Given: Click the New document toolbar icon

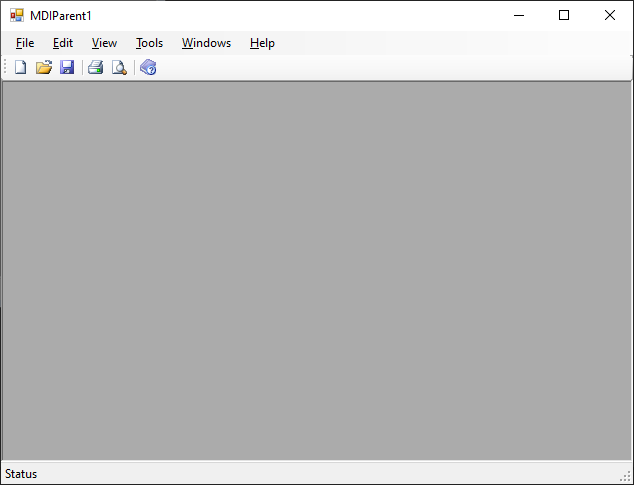Looking at the screenshot, I should pos(20,68).
